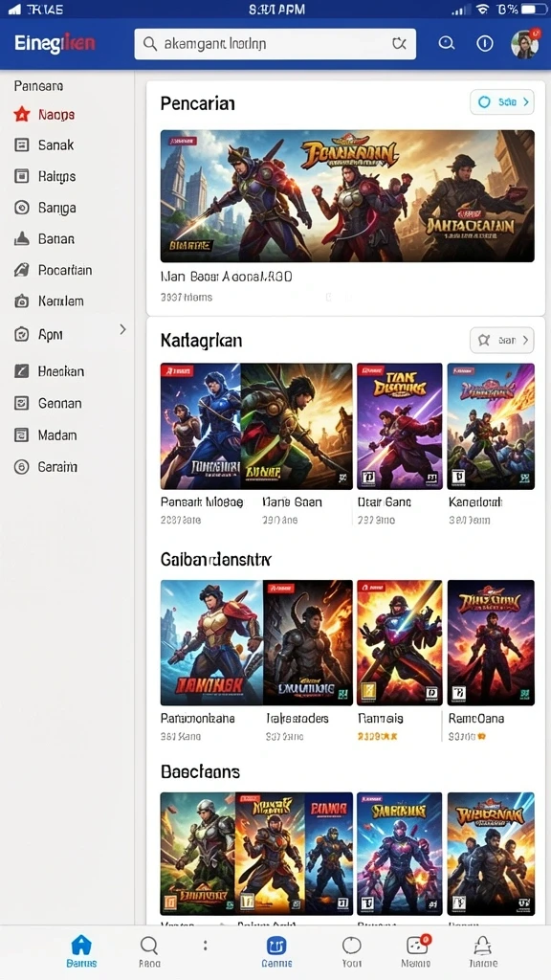Expand the Apm sidebar chevron
Image resolution: width=551 pixels, height=980 pixels.
point(122,329)
